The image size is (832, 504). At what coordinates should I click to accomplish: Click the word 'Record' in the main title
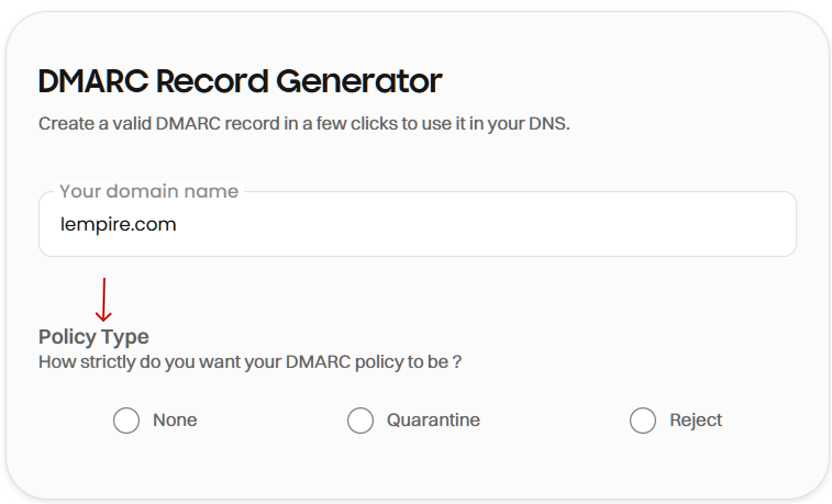(213, 81)
